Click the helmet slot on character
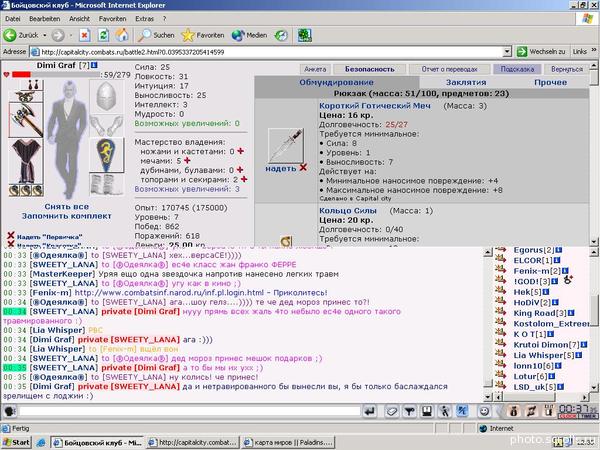The width and height of the screenshot is (600, 450). coord(106,96)
